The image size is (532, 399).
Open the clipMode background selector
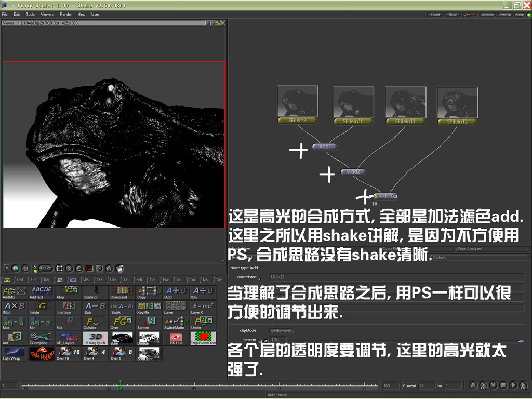coord(281,330)
